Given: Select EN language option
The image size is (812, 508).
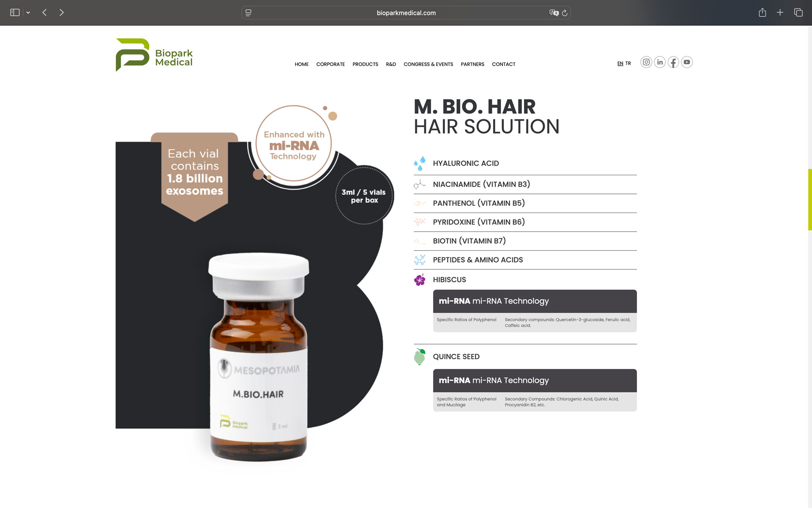Looking at the screenshot, I should click(620, 63).
